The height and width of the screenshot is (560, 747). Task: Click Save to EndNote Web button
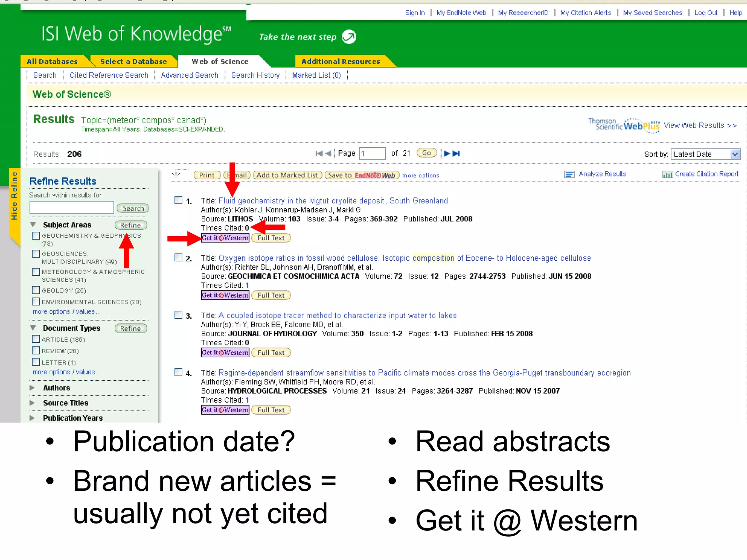pos(362,175)
